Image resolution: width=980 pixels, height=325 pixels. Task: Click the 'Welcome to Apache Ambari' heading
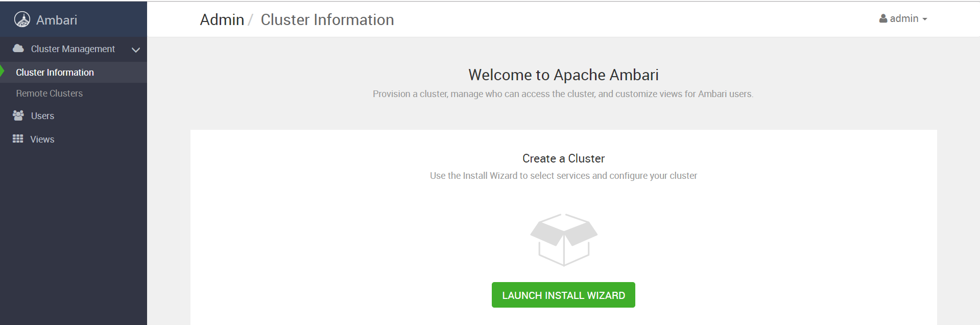[563, 75]
